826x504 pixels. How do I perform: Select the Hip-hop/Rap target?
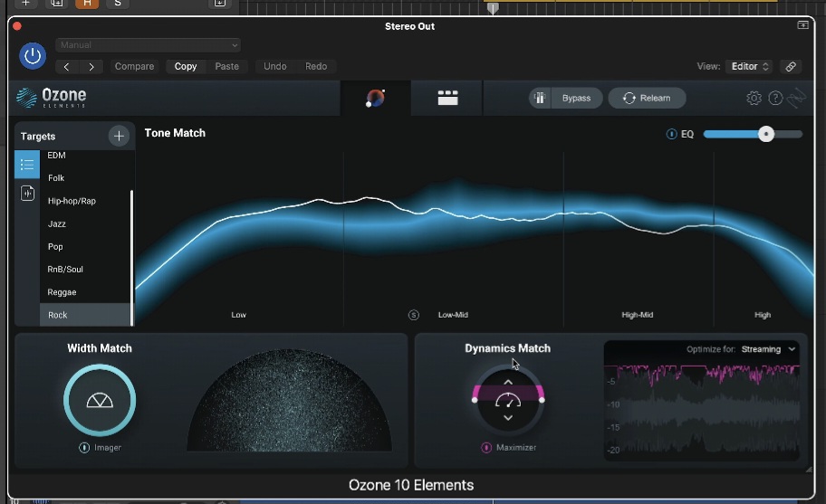tap(85, 201)
